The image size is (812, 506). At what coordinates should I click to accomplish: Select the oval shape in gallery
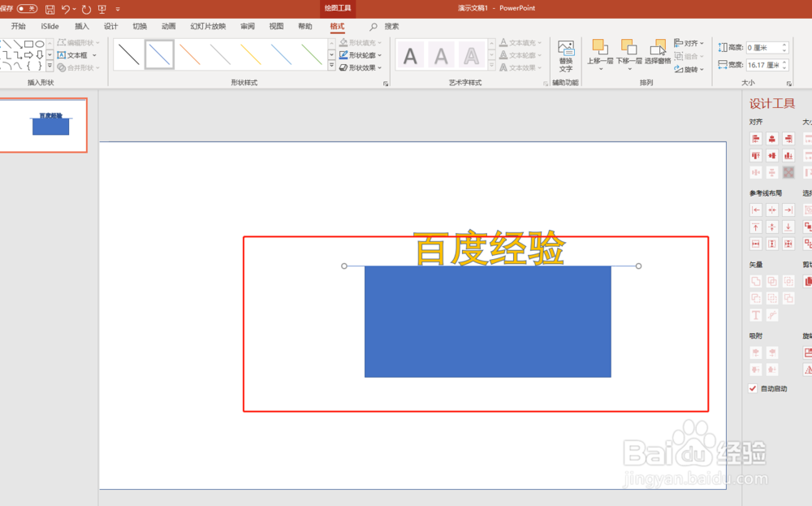[x=39, y=44]
